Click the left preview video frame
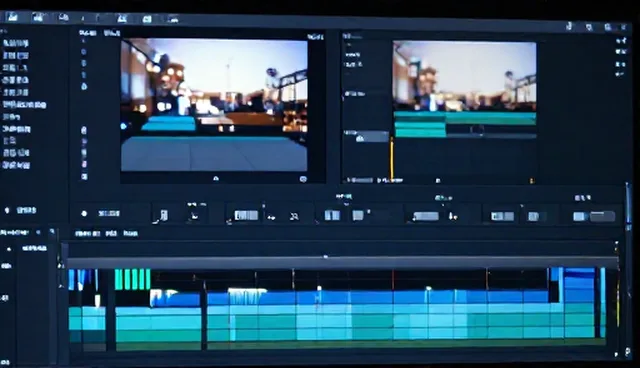640x368 pixels. [214, 105]
